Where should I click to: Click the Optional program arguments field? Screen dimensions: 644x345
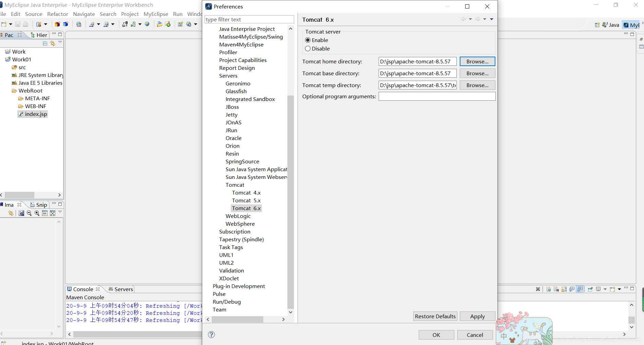click(437, 96)
